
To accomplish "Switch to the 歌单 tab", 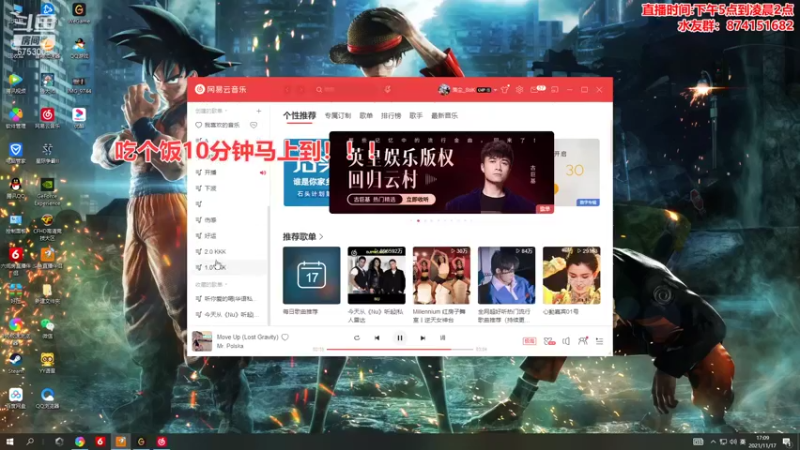I will click(x=366, y=116).
